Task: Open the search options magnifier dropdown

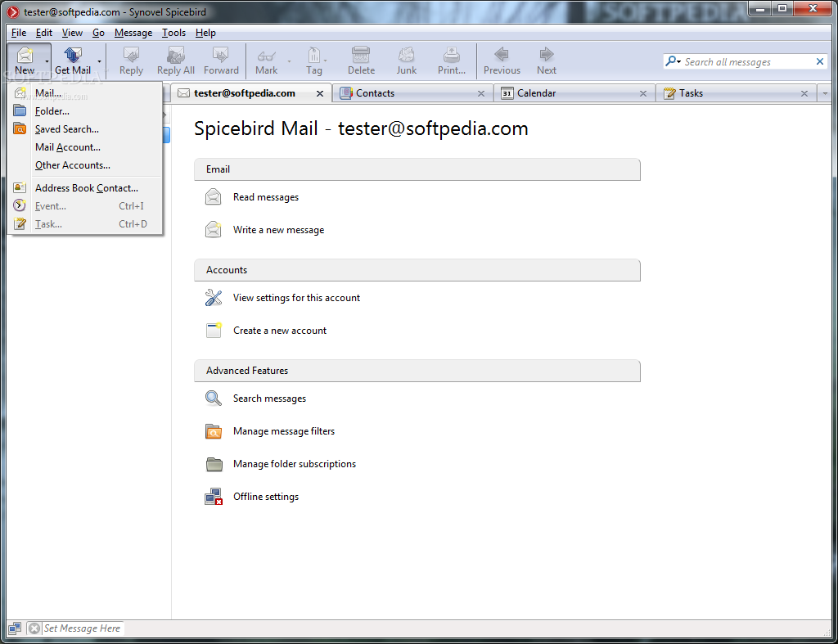Action: pyautogui.click(x=673, y=61)
